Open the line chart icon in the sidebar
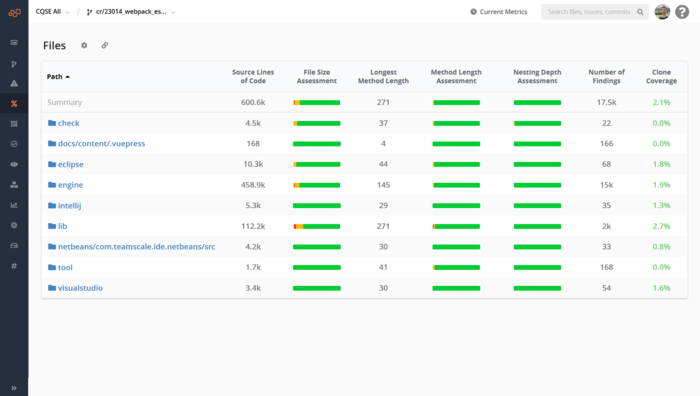700x396 pixels. point(14,205)
